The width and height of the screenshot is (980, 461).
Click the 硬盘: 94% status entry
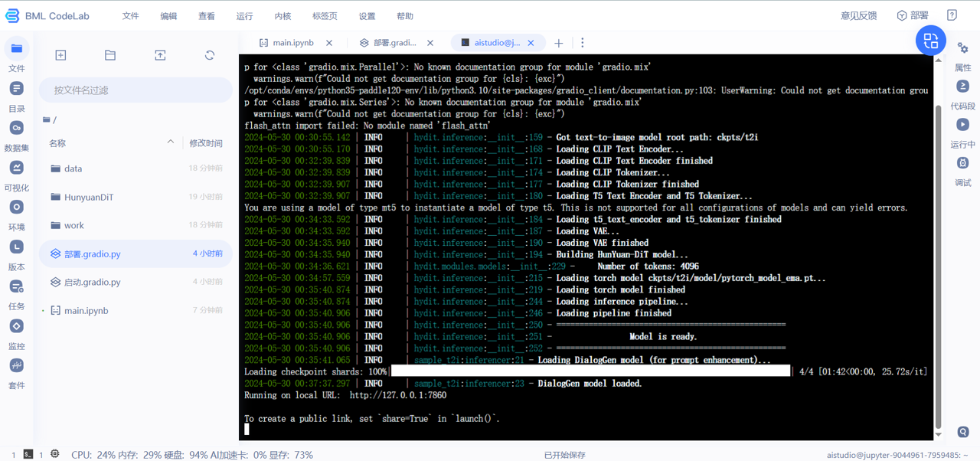(x=185, y=455)
